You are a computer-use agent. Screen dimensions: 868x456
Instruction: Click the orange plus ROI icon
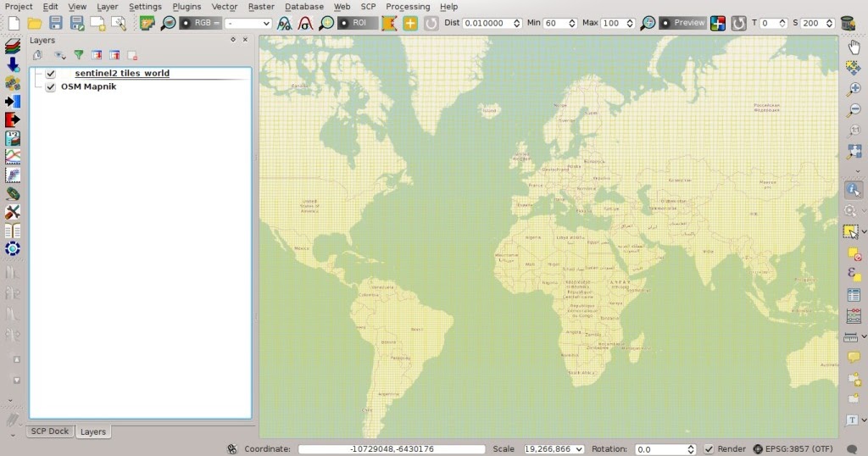coord(410,23)
